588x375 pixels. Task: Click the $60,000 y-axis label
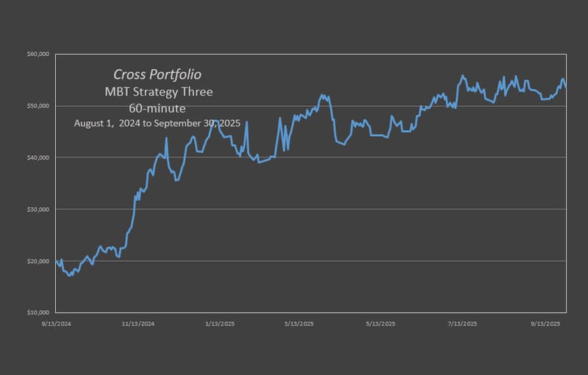pos(37,54)
